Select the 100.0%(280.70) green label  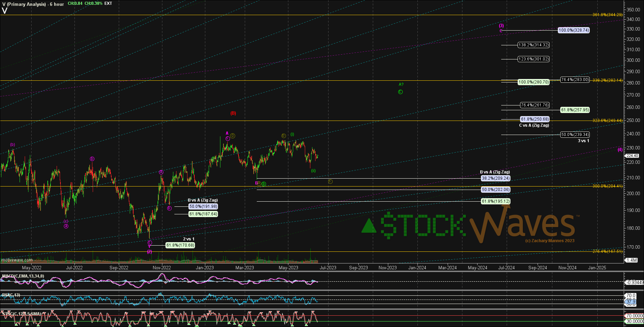(x=533, y=82)
